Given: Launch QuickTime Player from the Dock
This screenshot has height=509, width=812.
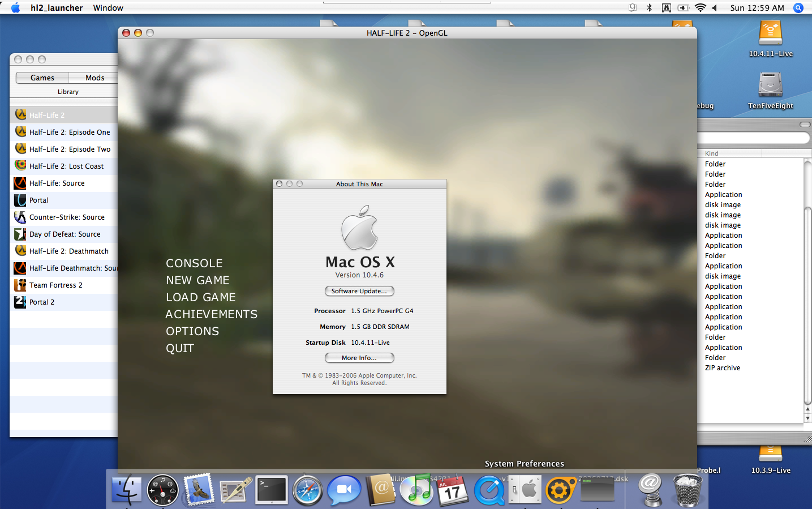Looking at the screenshot, I should (x=489, y=490).
